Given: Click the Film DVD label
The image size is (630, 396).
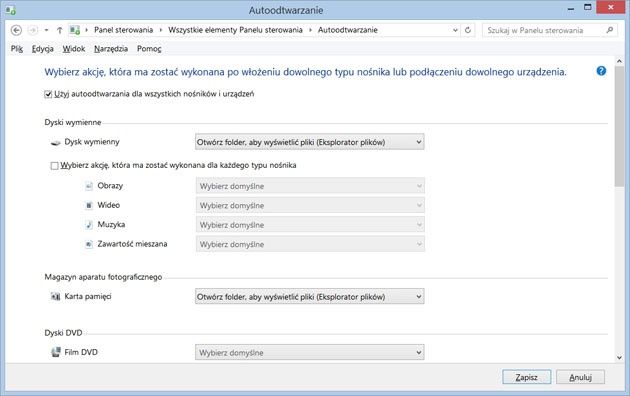Looking at the screenshot, I should [81, 352].
